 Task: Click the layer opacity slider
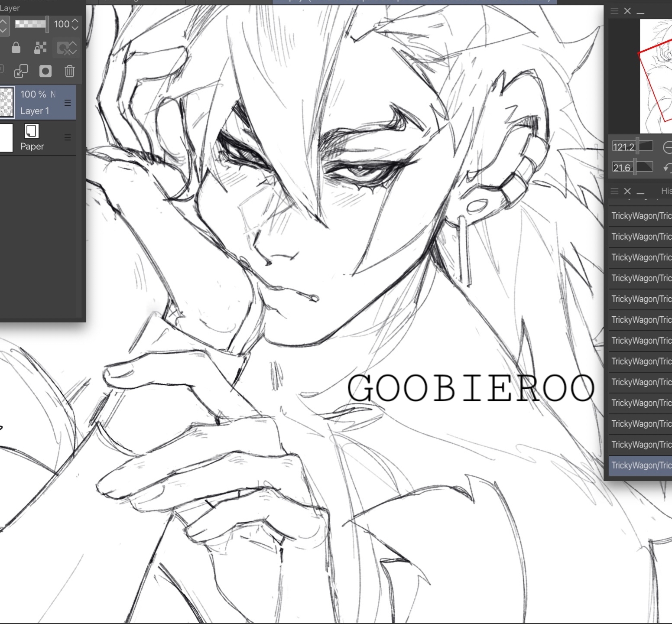(31, 24)
